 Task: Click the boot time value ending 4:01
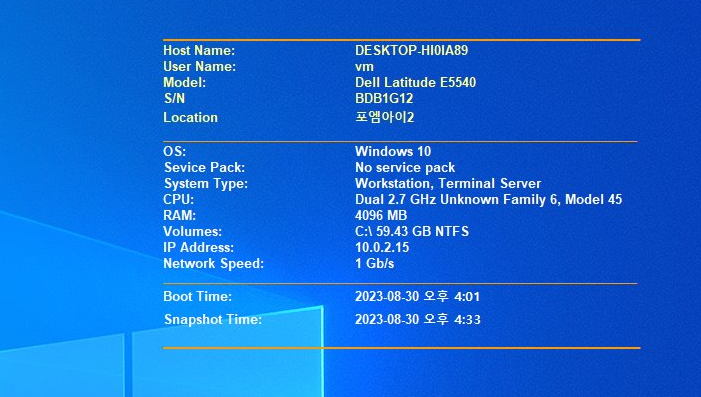(x=417, y=296)
